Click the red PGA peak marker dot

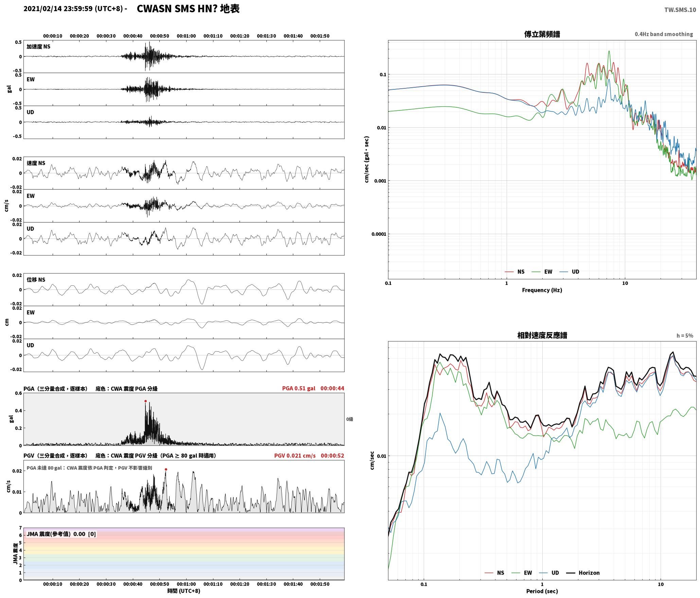pyautogui.click(x=145, y=401)
